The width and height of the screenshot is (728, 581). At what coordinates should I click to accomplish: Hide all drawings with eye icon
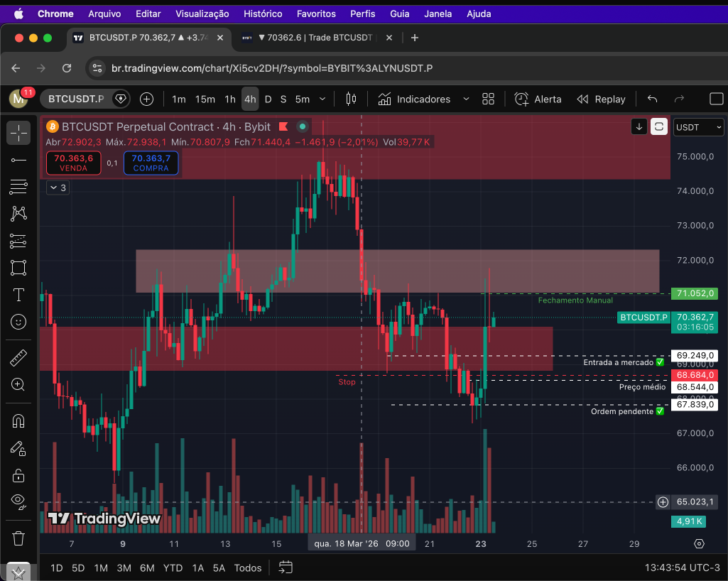coord(18,502)
